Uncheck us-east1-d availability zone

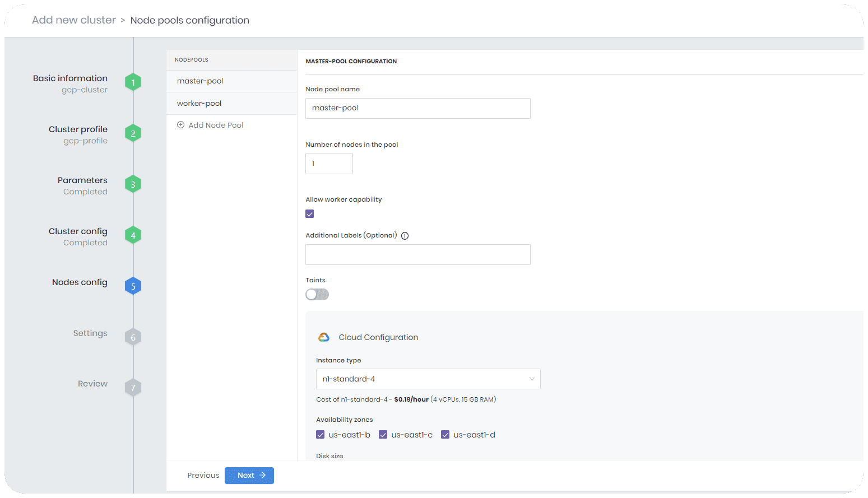click(x=445, y=435)
